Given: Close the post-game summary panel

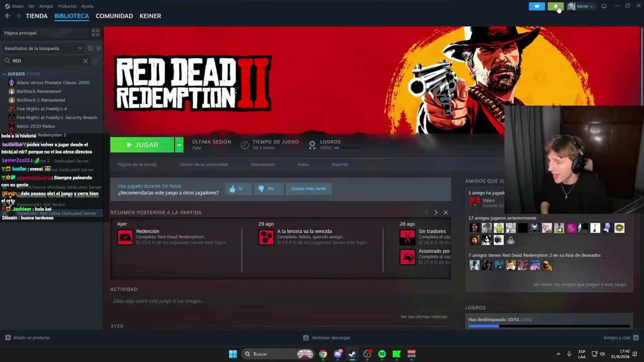Looking at the screenshot, I should point(446,213).
